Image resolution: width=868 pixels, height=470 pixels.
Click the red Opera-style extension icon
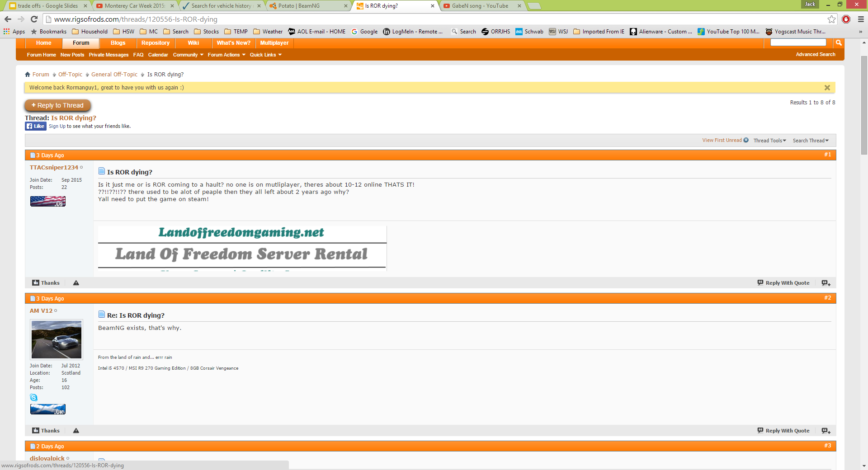click(x=846, y=19)
